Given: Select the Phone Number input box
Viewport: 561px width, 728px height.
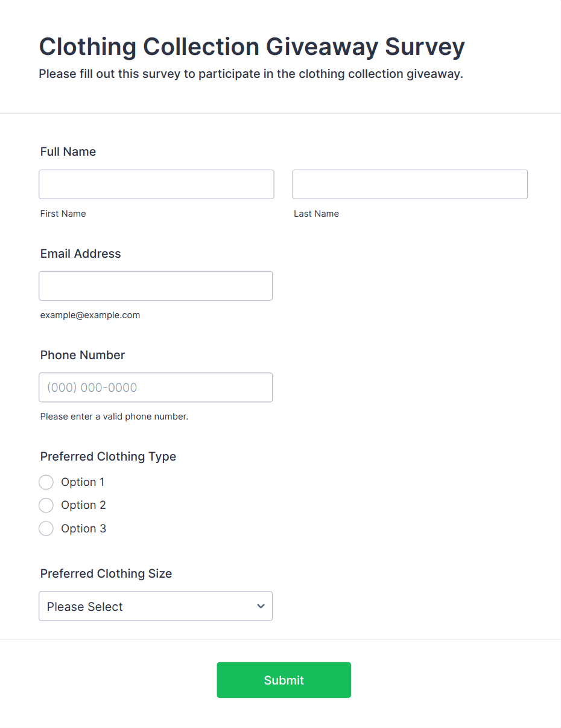Looking at the screenshot, I should (x=156, y=388).
